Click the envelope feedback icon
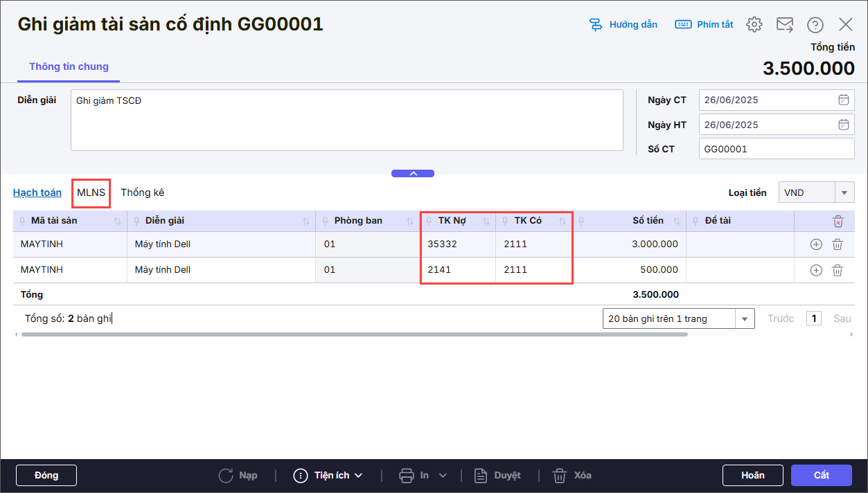The width and height of the screenshot is (868, 493). [x=784, y=25]
